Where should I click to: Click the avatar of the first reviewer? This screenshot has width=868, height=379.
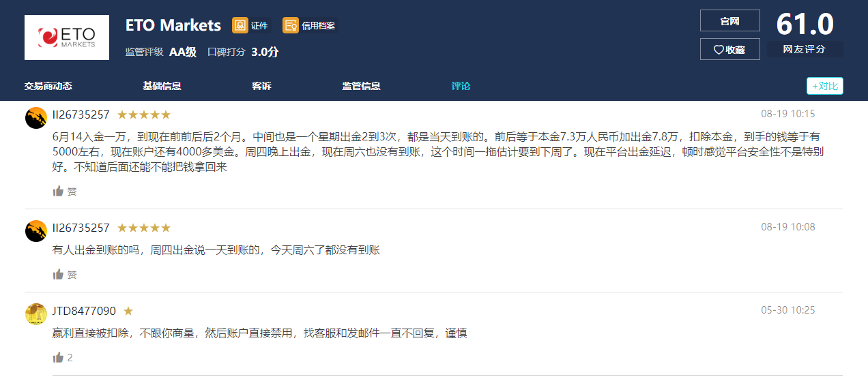tap(36, 118)
